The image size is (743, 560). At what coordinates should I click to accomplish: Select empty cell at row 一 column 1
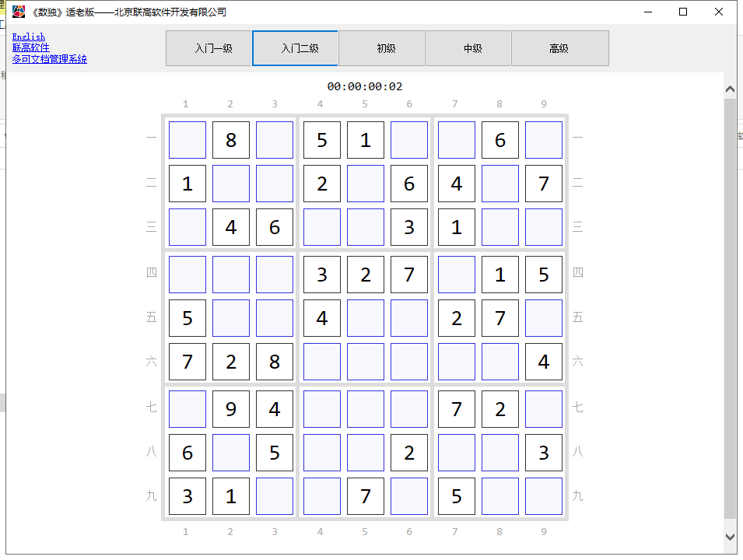pos(188,140)
